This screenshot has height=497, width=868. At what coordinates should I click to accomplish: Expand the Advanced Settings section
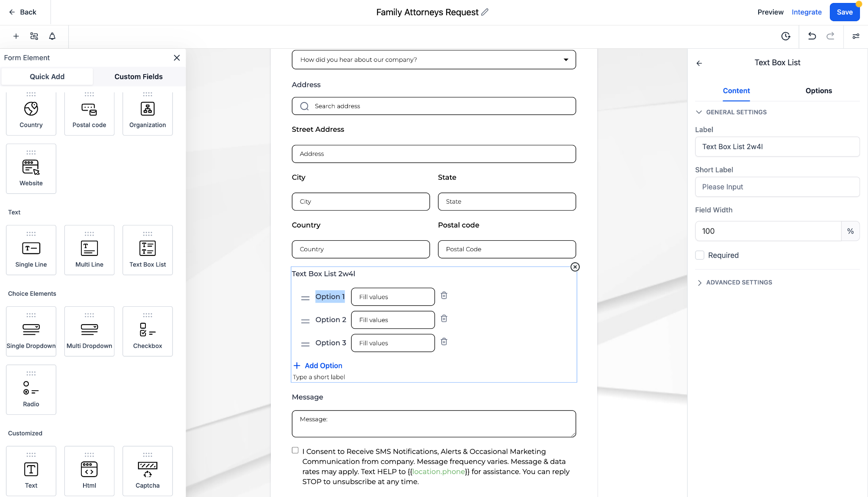[739, 282]
